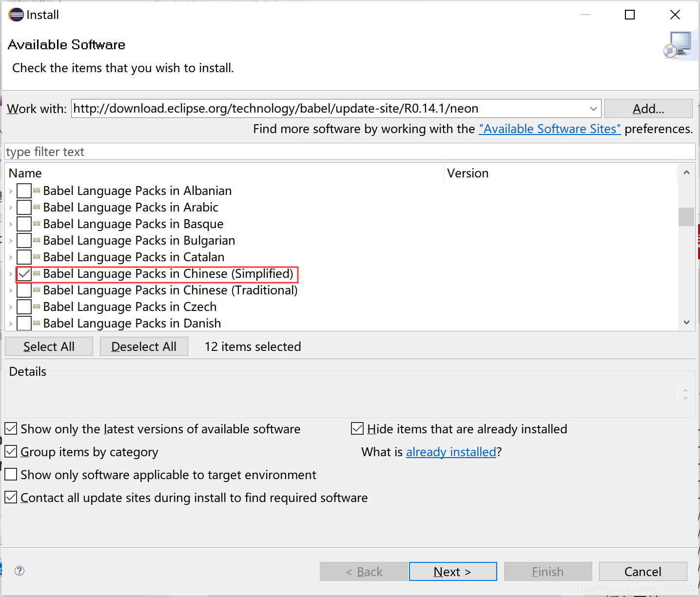Expand the Albanian language pack tree node

[11, 191]
